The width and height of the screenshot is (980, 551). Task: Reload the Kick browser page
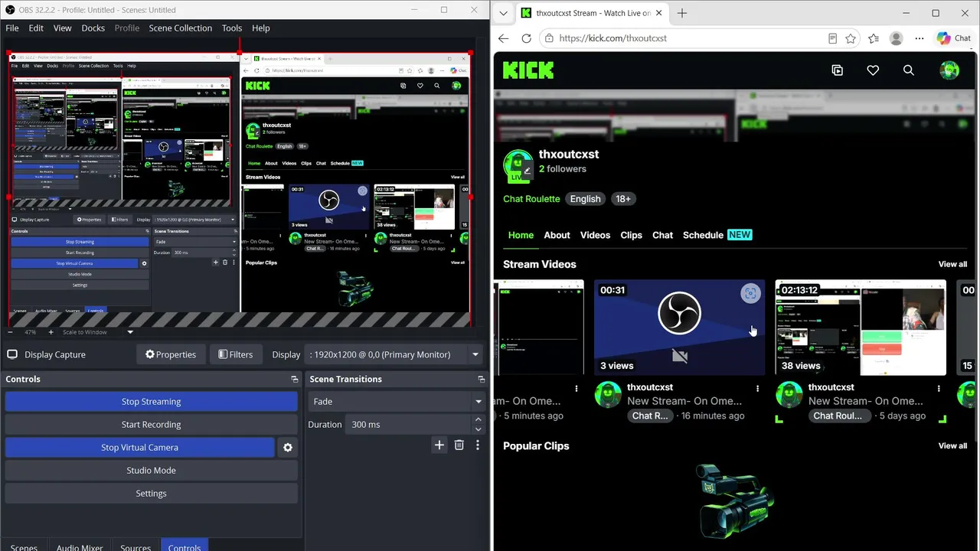[526, 38]
